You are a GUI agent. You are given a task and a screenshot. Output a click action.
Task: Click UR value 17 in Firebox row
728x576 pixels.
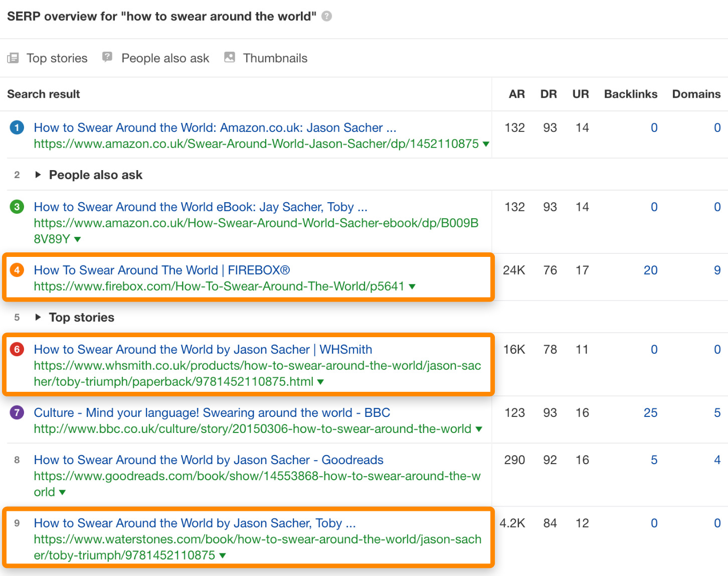point(582,270)
